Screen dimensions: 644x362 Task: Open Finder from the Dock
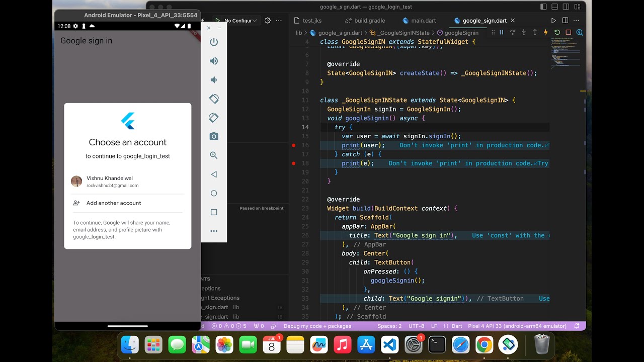(x=130, y=344)
